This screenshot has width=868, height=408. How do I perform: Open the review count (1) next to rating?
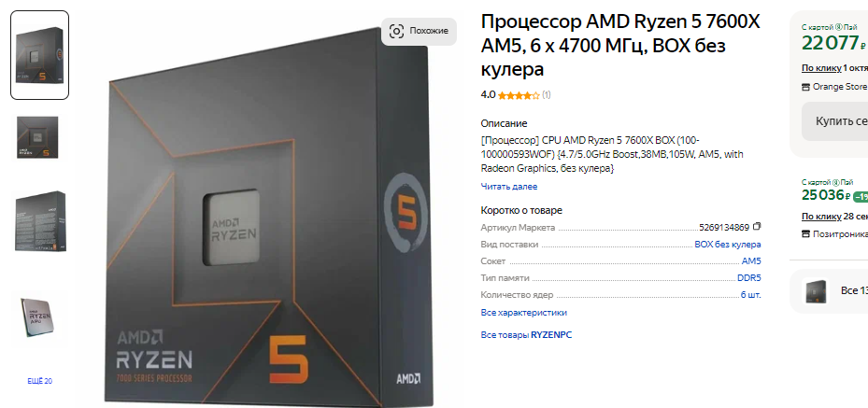coord(547,95)
